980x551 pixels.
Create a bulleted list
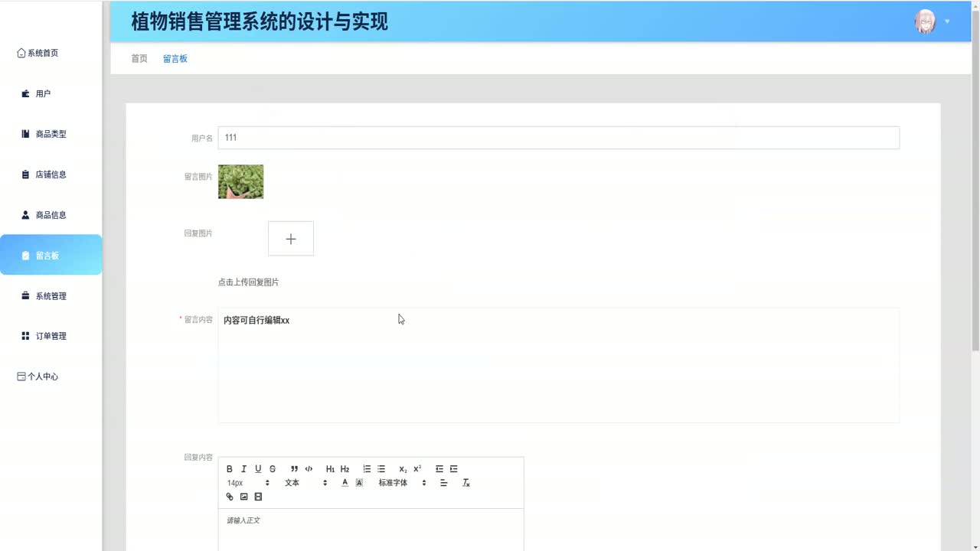381,469
